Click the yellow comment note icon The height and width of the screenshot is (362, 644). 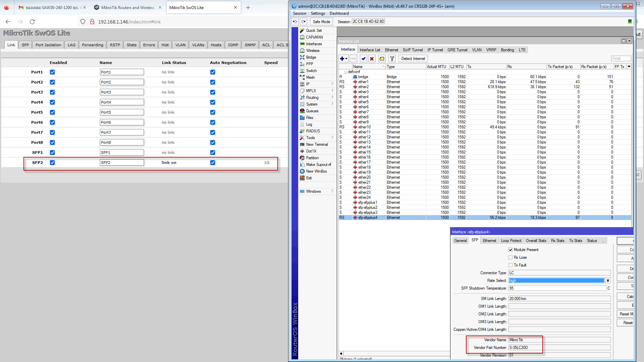click(x=382, y=59)
